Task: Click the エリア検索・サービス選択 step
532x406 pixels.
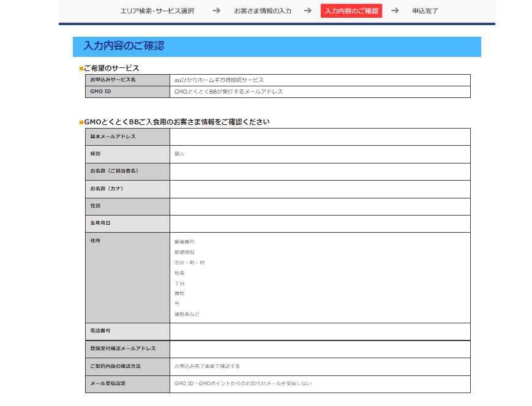Action: [157, 11]
